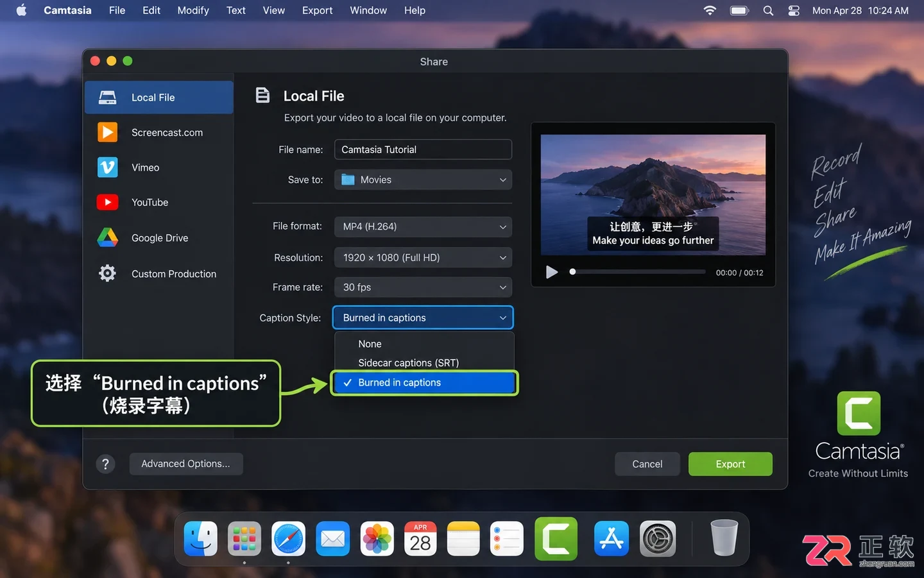Choose Google Drive from sidebar
The width and height of the screenshot is (924, 578).
[x=158, y=238]
